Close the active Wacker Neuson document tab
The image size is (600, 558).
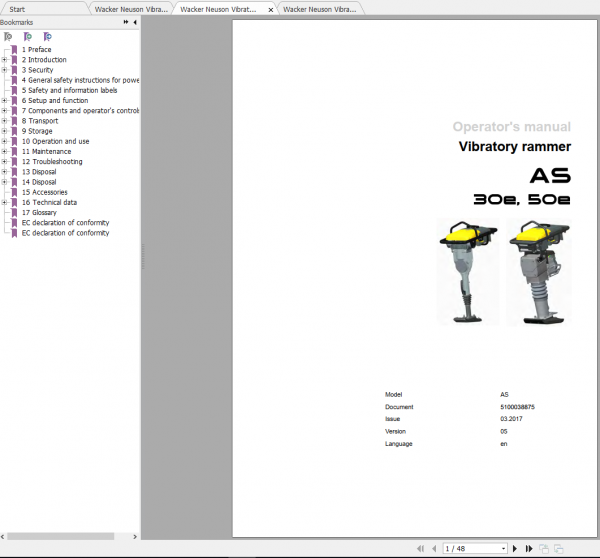coord(271,10)
